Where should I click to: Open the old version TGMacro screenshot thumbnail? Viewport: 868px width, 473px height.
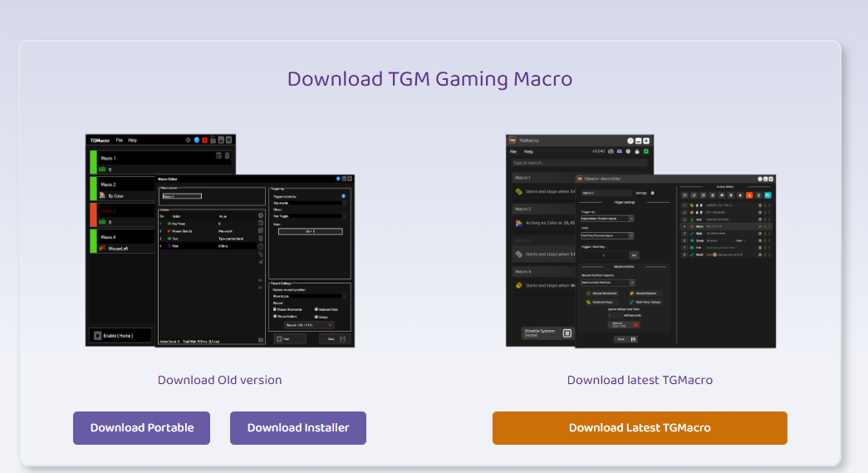tap(220, 240)
